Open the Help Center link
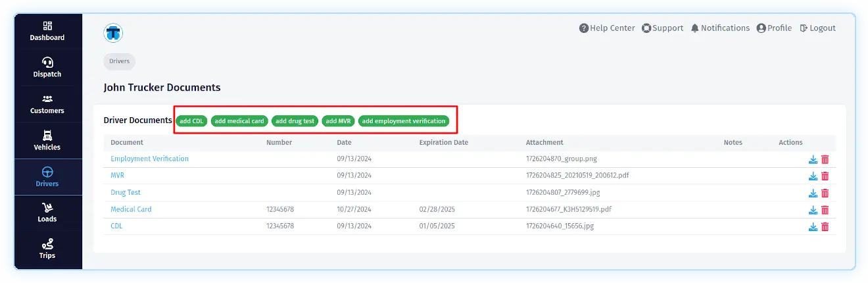Image resolution: width=868 pixels, height=283 pixels. (606, 28)
